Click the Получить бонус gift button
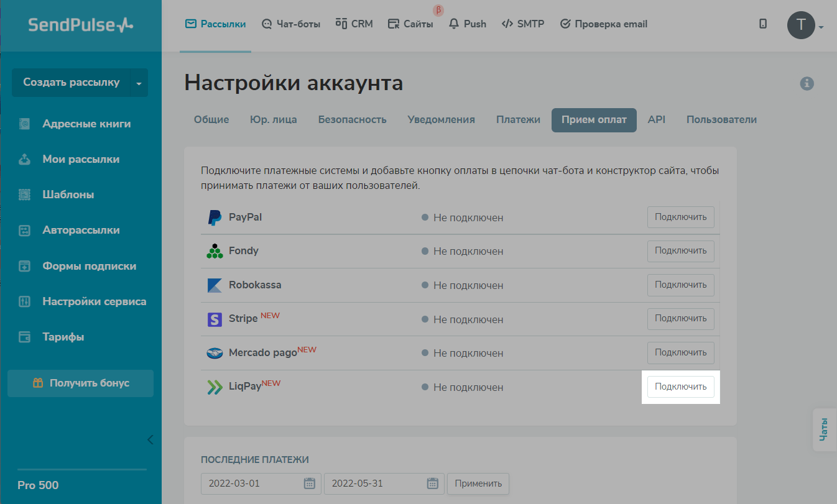The width and height of the screenshot is (837, 504). 80,383
